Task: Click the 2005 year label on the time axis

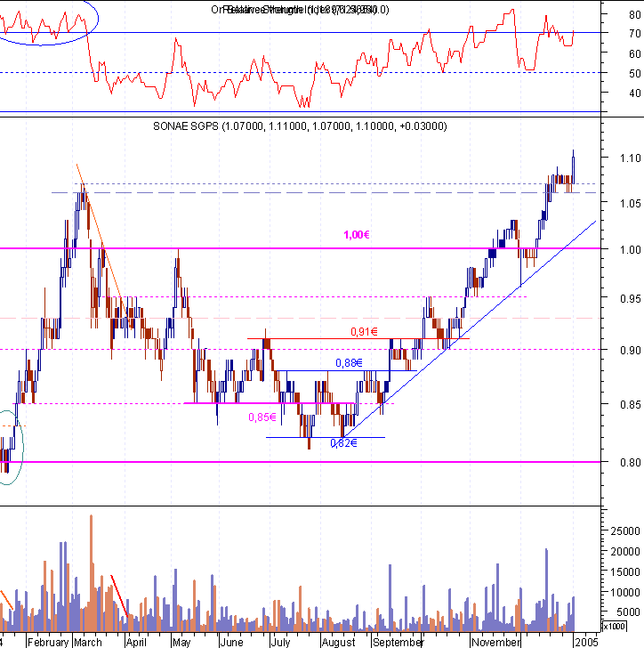Action: point(586,643)
